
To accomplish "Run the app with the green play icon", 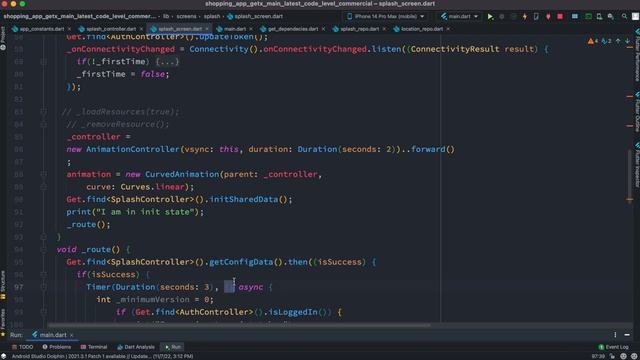I will click(x=490, y=16).
